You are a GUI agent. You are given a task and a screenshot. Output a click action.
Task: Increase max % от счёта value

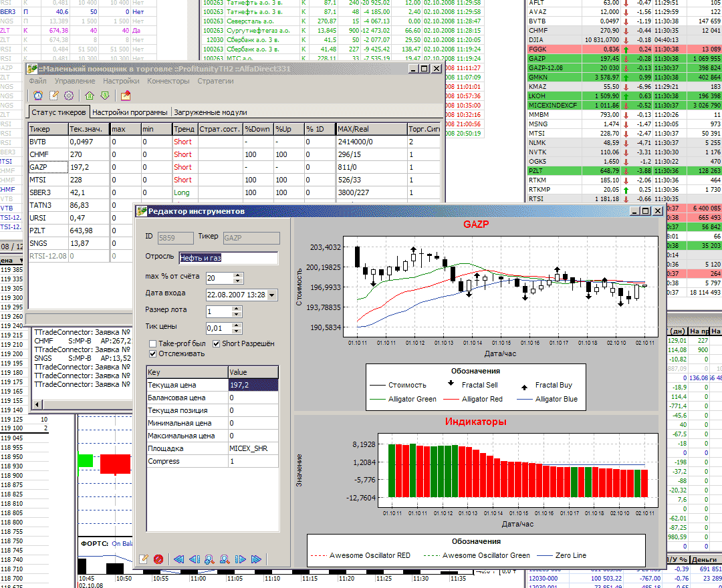click(238, 275)
